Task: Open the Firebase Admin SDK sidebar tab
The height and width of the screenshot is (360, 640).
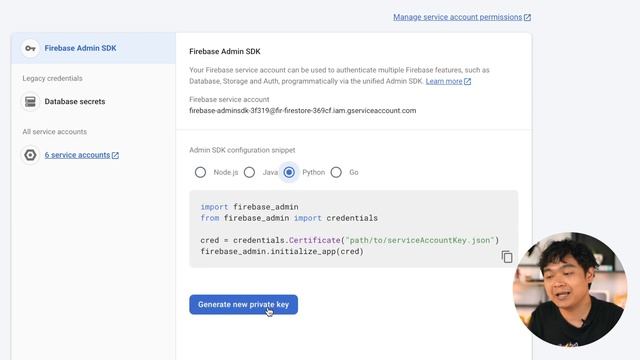Action: coord(93,48)
